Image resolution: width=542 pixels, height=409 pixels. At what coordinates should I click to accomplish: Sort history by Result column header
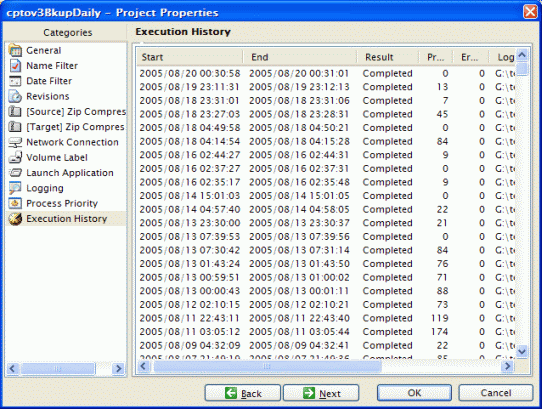[x=387, y=57]
